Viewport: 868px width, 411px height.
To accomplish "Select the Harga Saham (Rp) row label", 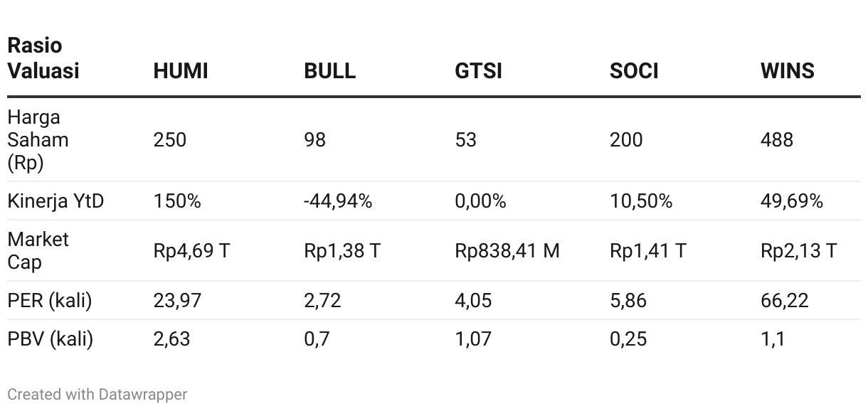I will pos(38,140).
